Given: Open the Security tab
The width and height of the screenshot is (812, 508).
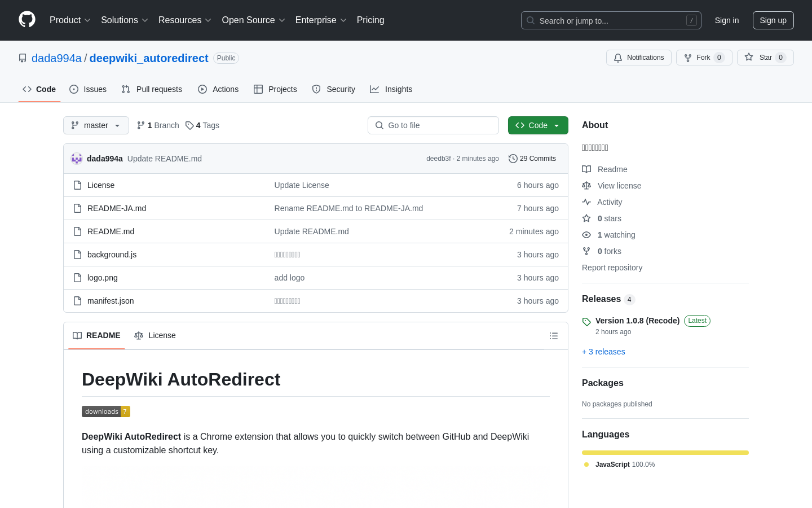Looking at the screenshot, I should [334, 89].
